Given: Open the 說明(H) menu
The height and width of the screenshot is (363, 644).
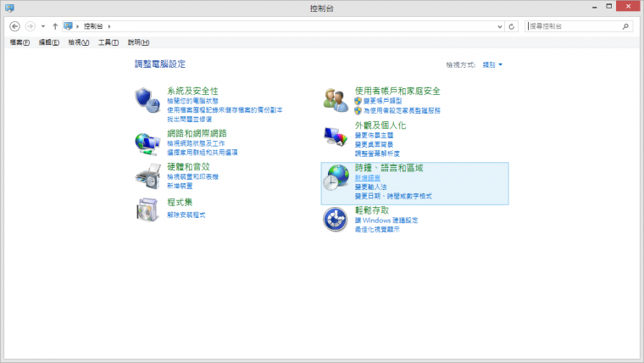Looking at the screenshot, I should tap(138, 42).
